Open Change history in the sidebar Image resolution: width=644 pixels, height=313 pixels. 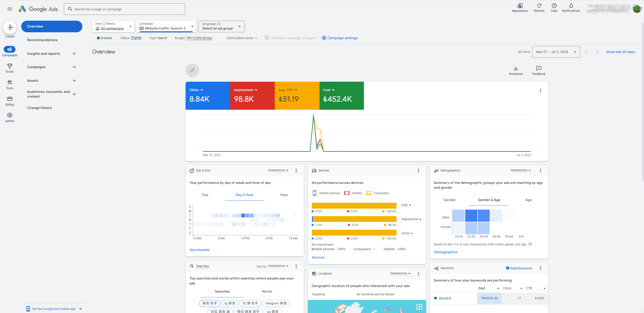coord(40,108)
